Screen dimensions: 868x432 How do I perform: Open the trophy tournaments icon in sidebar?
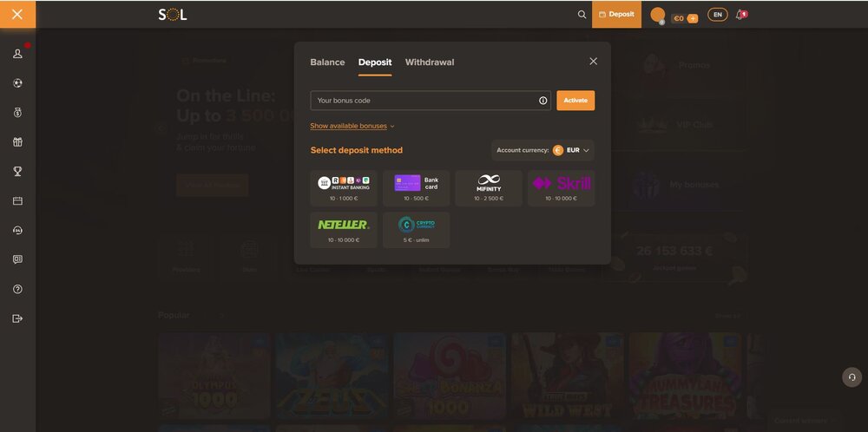coord(17,172)
